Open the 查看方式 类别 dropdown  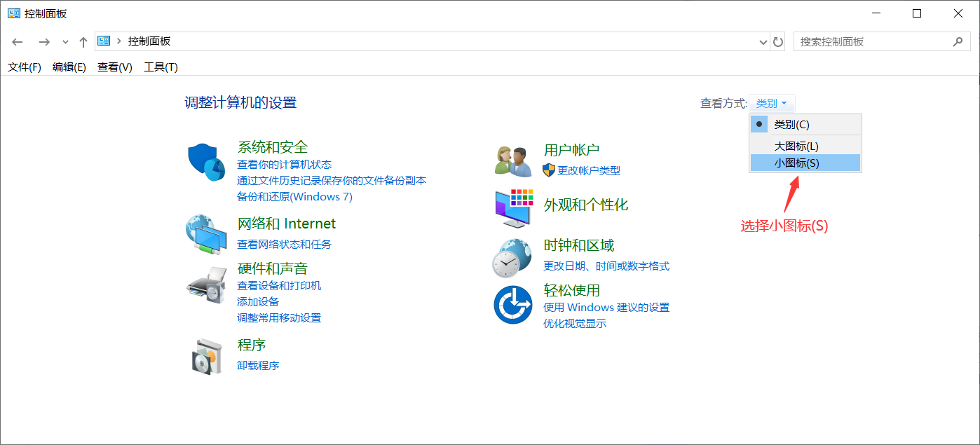click(x=772, y=103)
